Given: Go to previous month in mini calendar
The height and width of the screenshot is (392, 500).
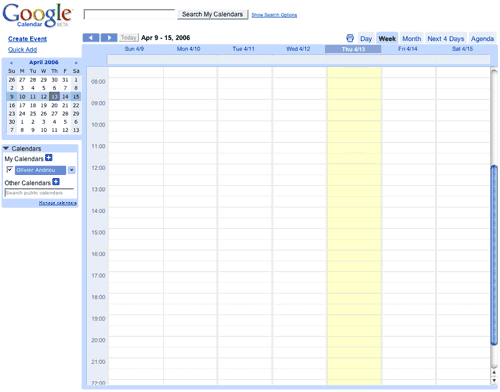Looking at the screenshot, I should 11,63.
